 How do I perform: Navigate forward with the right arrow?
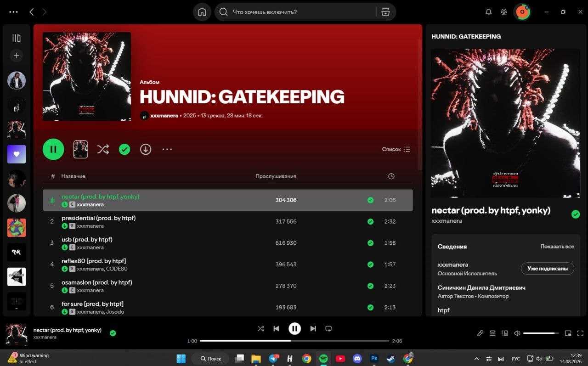[x=45, y=12]
